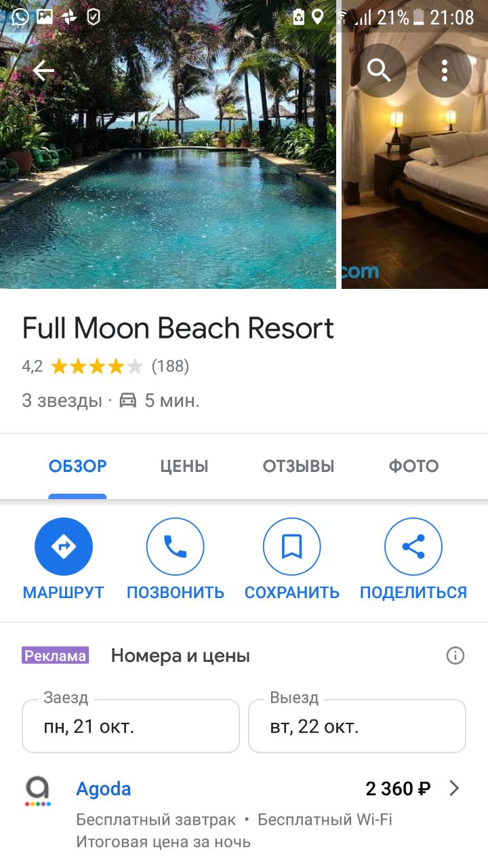Open the Agoda logo icon
This screenshot has height=868, width=488.
coord(38,791)
